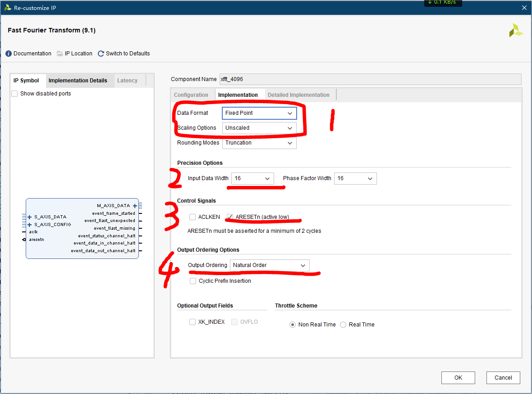532x394 pixels.
Task: Enable Cyclic Prefix Insertion
Action: pyautogui.click(x=193, y=281)
